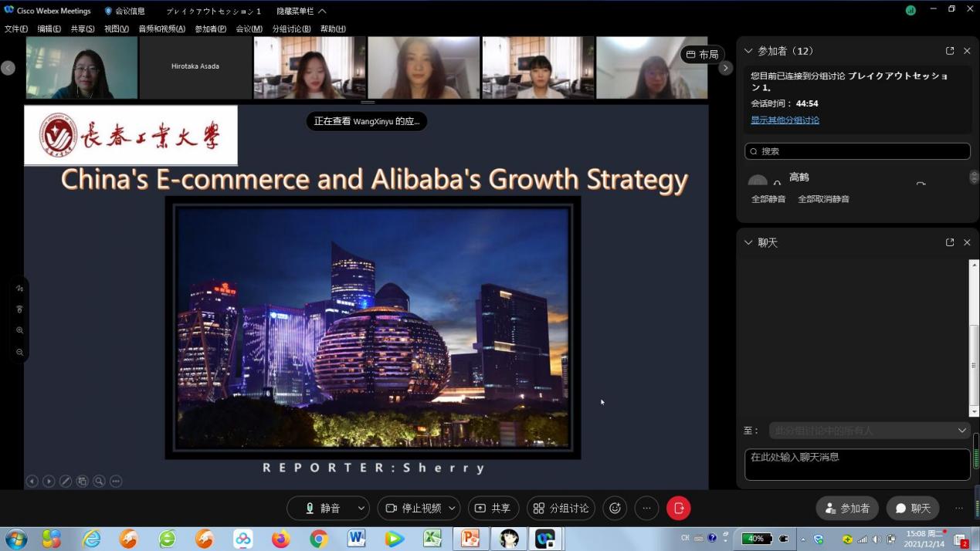980x551 pixels.
Task: Toggle the 参加者 panel button
Action: (x=847, y=508)
